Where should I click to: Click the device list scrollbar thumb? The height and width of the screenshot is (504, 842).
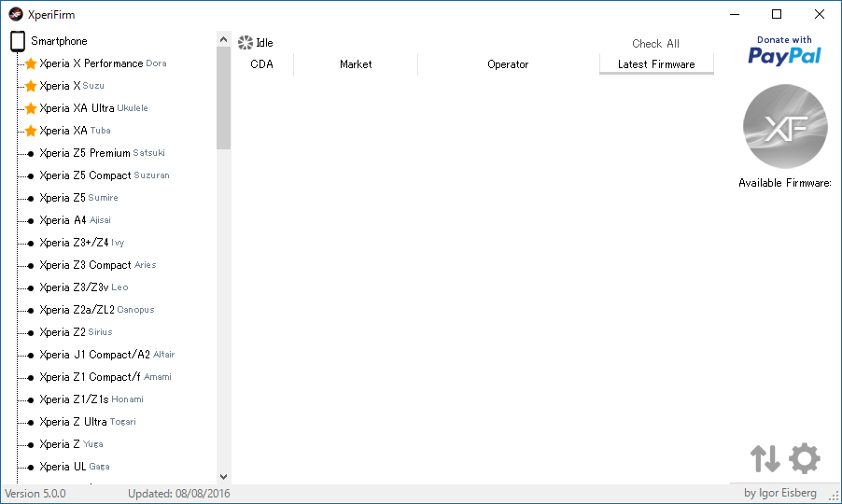(223, 98)
